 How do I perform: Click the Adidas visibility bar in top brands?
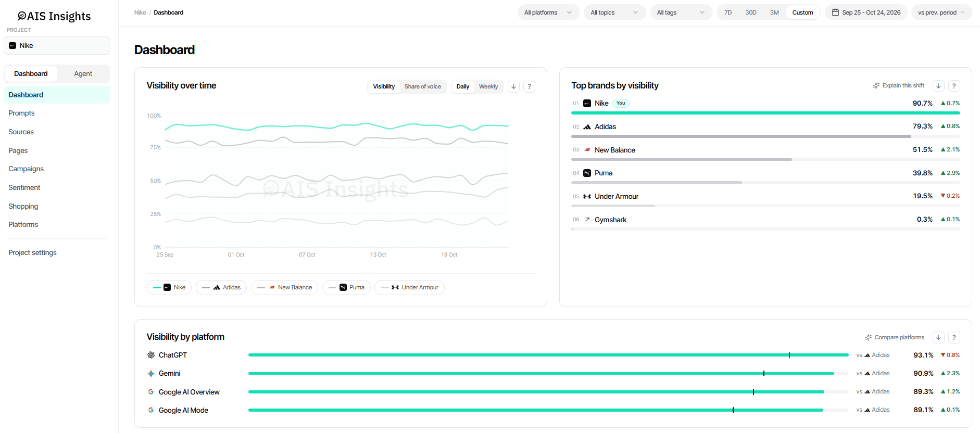pos(765,136)
